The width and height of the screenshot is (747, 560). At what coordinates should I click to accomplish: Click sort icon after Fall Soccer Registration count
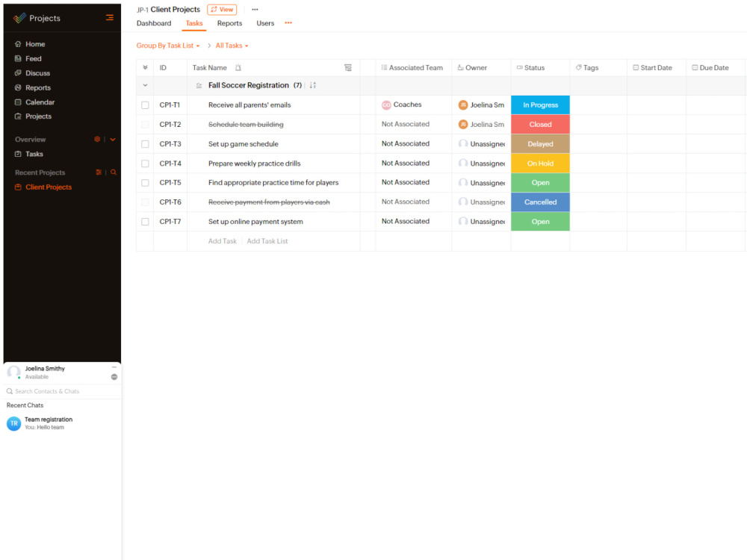[313, 85]
